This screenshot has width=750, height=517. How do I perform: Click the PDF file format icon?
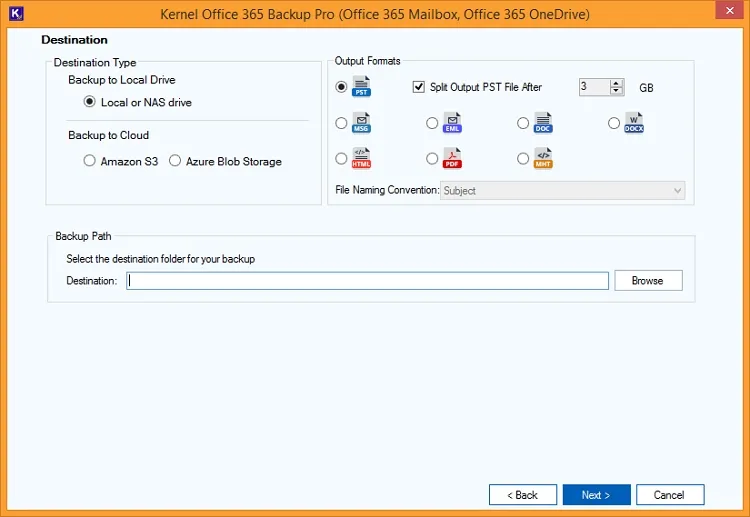[452, 158]
